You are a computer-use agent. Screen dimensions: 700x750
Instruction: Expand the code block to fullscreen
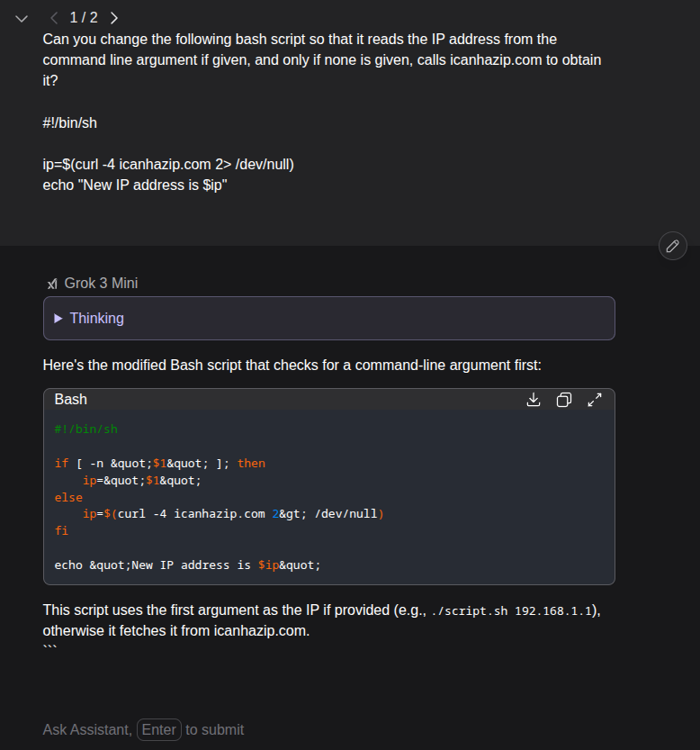coord(595,400)
